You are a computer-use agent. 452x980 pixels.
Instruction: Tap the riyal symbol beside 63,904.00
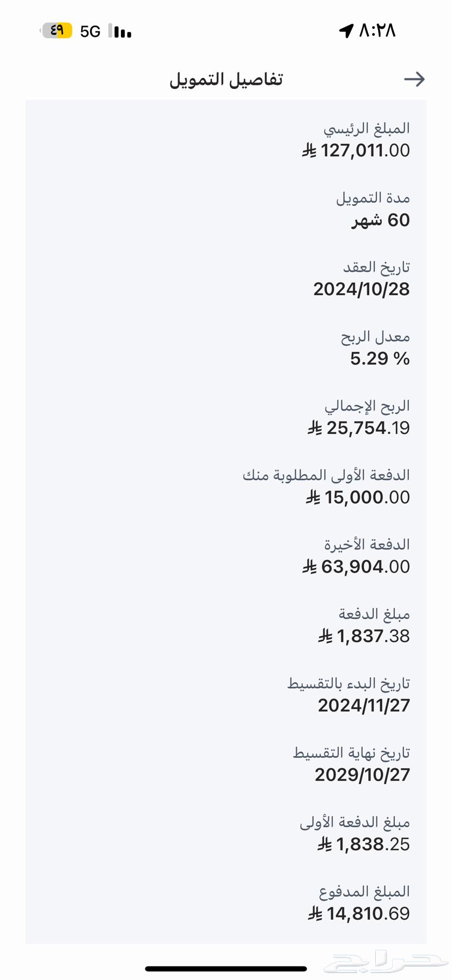click(x=309, y=567)
